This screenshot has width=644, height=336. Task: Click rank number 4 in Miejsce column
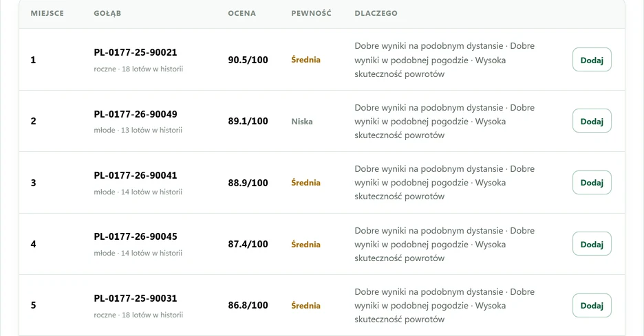tap(33, 244)
